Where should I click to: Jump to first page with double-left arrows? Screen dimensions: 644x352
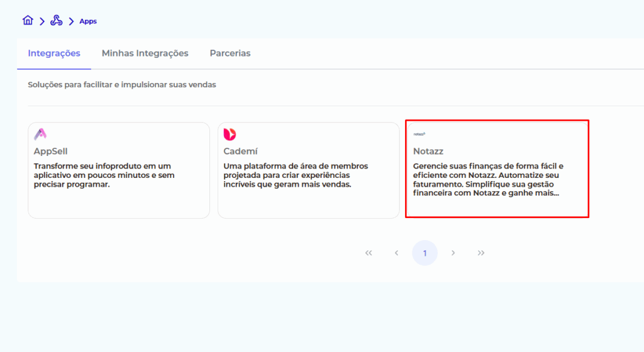369,253
